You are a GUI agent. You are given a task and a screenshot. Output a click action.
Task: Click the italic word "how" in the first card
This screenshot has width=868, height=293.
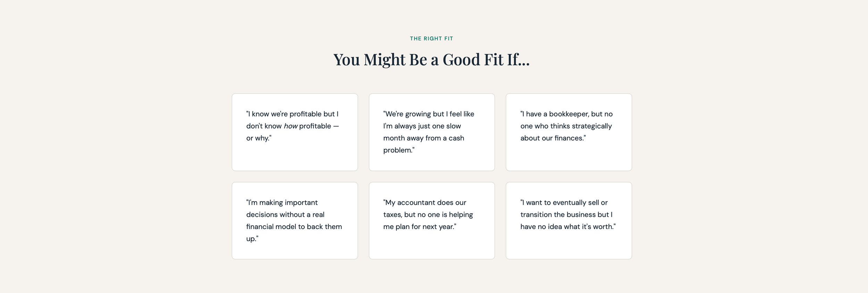point(290,126)
